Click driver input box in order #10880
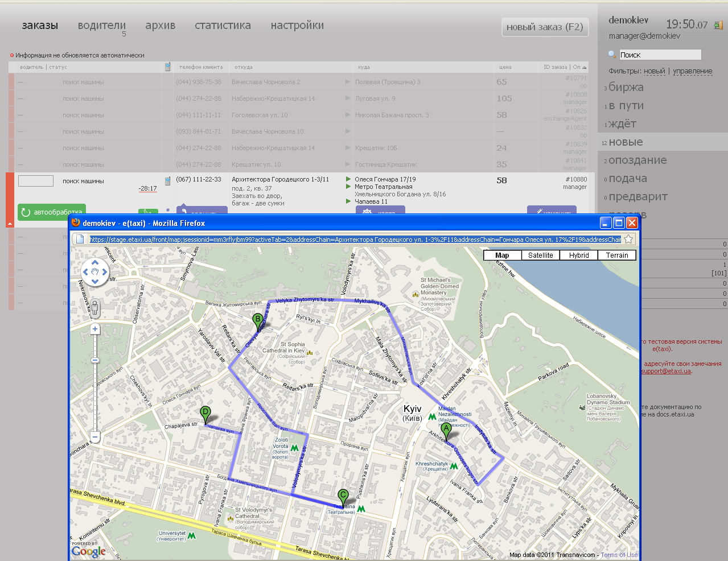Screen dimensions: 728x561 [x=36, y=181]
